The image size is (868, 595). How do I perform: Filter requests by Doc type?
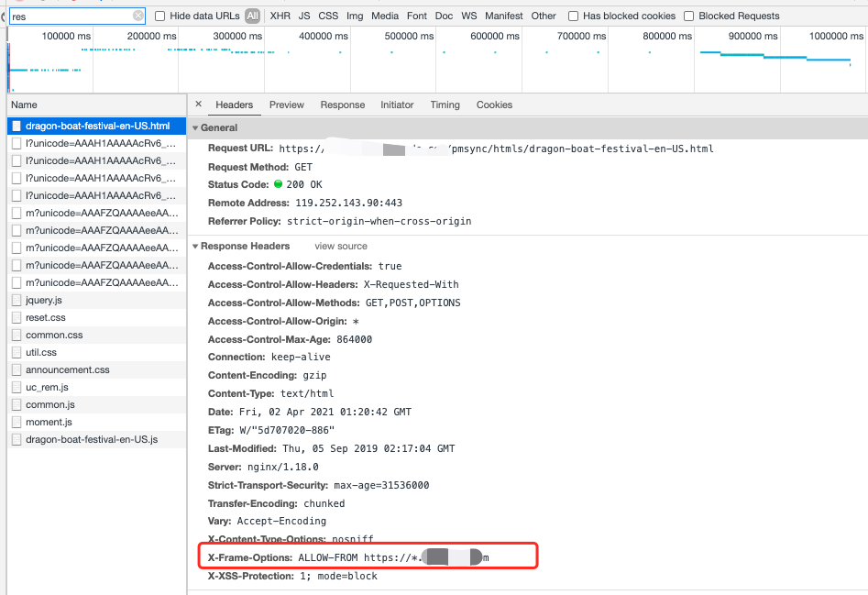click(x=444, y=17)
